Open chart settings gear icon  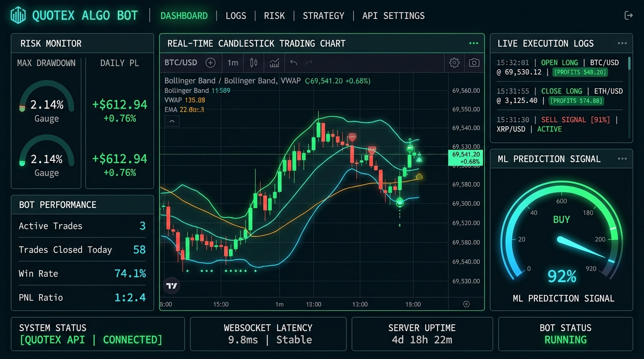[454, 63]
